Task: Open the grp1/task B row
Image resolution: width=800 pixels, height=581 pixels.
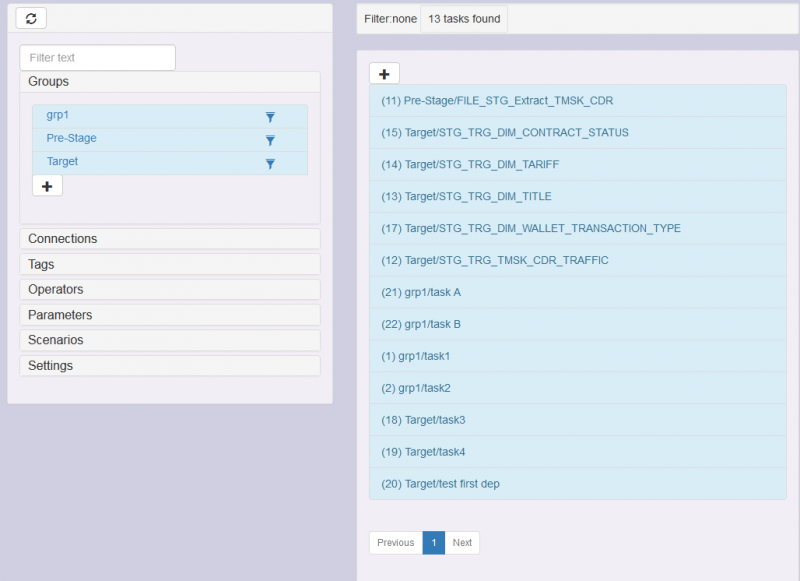Action: 578,324
